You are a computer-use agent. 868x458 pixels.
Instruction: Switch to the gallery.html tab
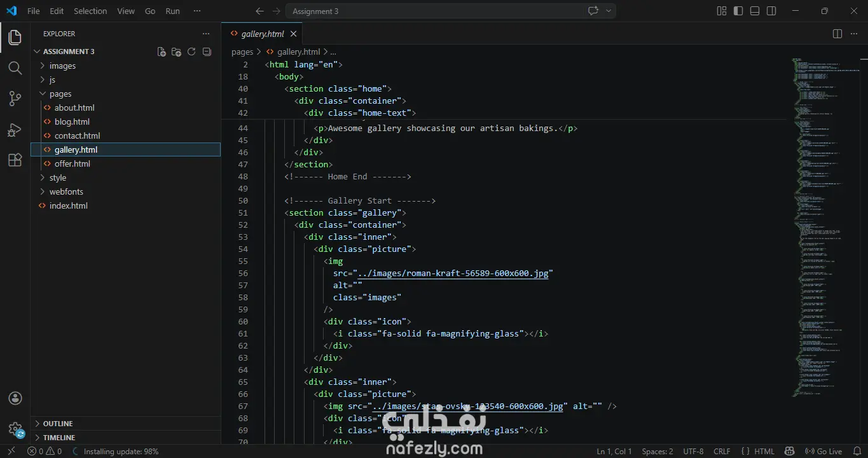262,34
